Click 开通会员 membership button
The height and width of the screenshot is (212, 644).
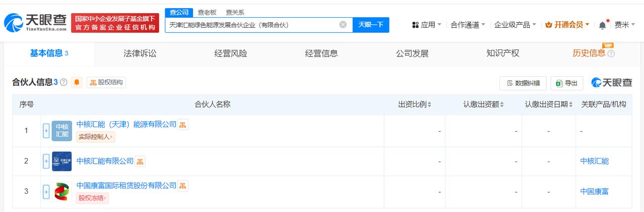point(567,25)
